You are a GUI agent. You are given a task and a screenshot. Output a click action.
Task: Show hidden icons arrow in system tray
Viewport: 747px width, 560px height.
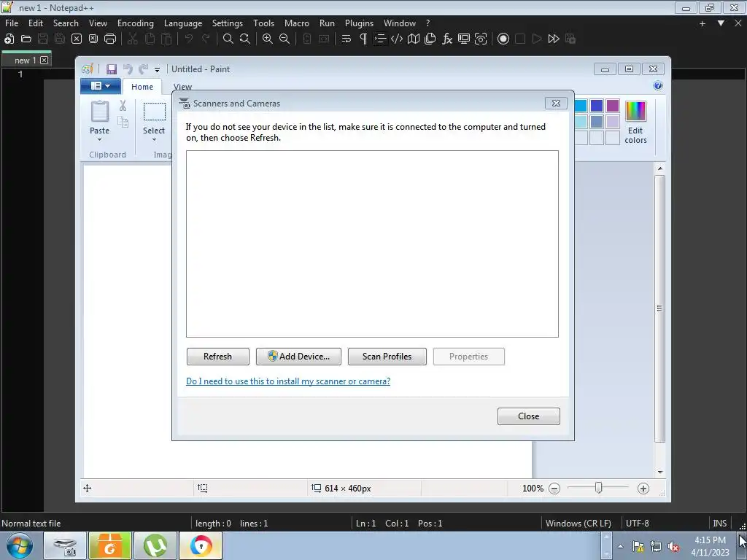(620, 546)
